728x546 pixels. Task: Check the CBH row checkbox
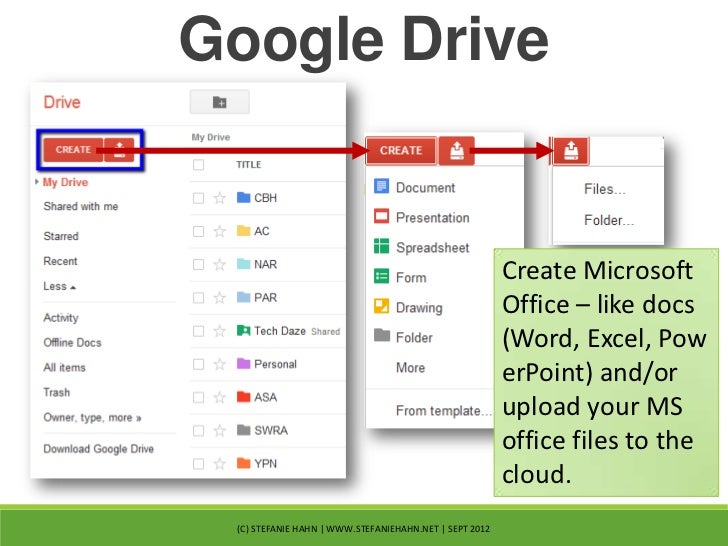coord(198,198)
